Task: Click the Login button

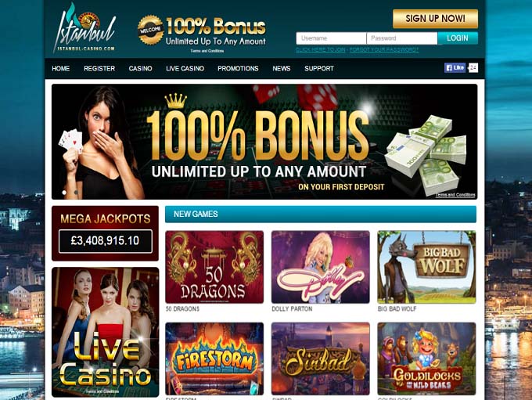Action: pyautogui.click(x=458, y=38)
